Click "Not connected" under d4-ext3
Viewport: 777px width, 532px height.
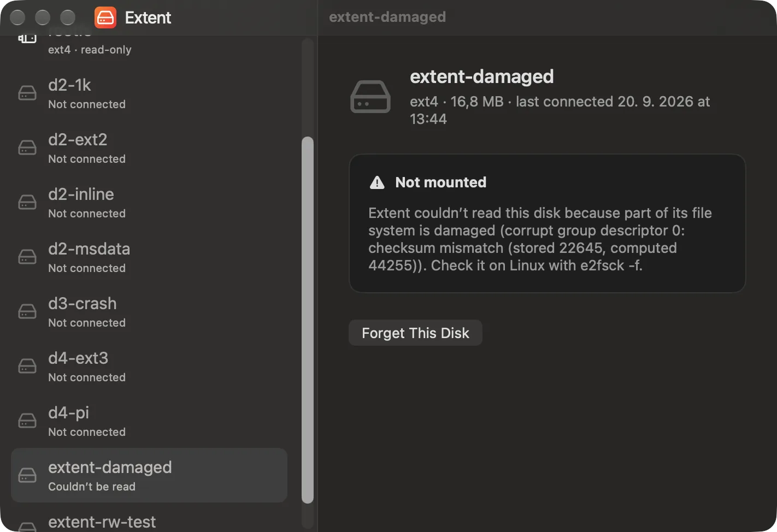coord(87,377)
